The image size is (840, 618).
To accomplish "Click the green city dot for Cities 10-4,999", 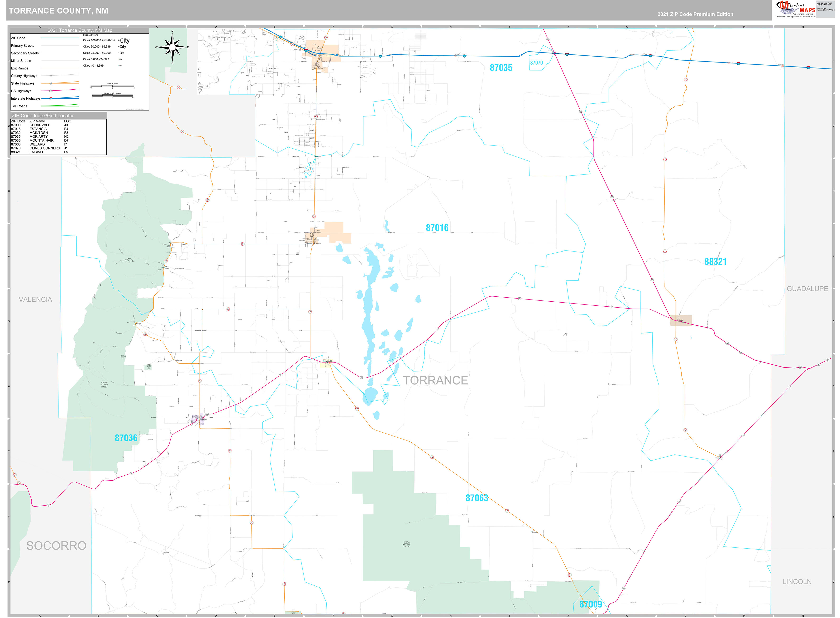I will pos(119,65).
